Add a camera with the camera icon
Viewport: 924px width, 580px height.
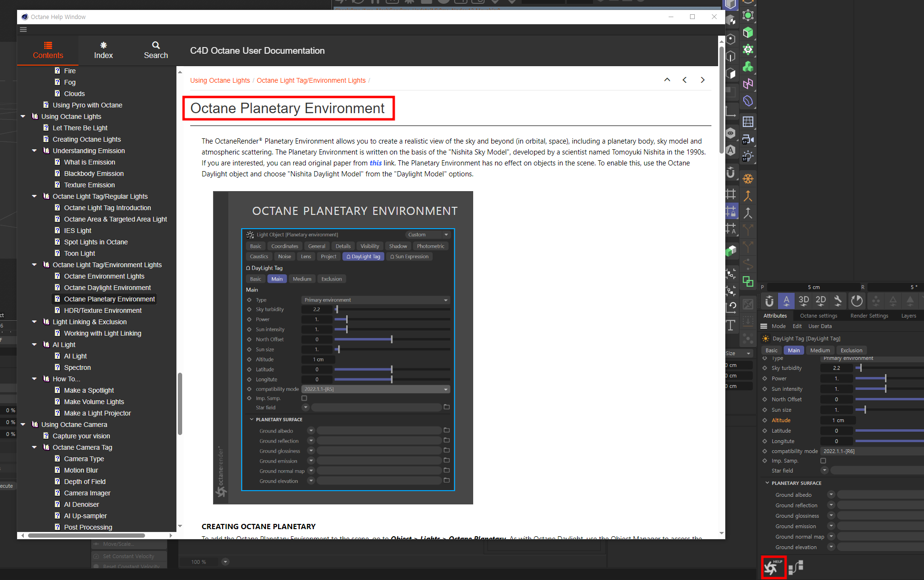pyautogui.click(x=748, y=139)
